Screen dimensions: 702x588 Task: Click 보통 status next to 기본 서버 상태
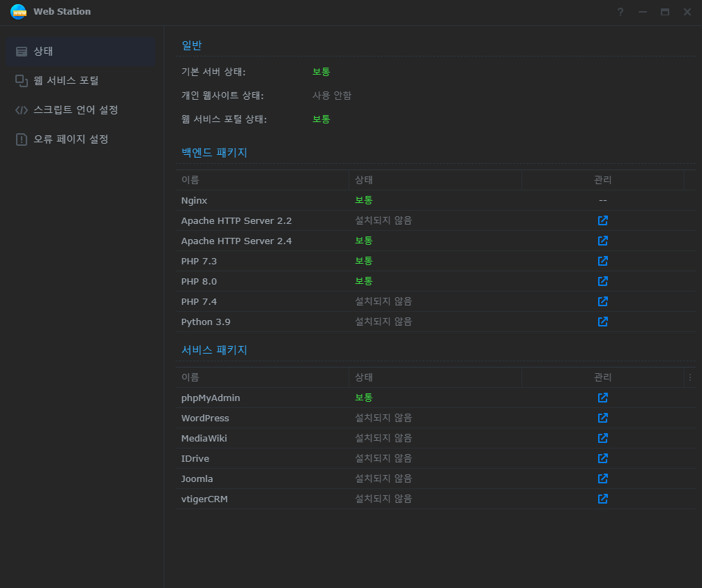tap(321, 72)
